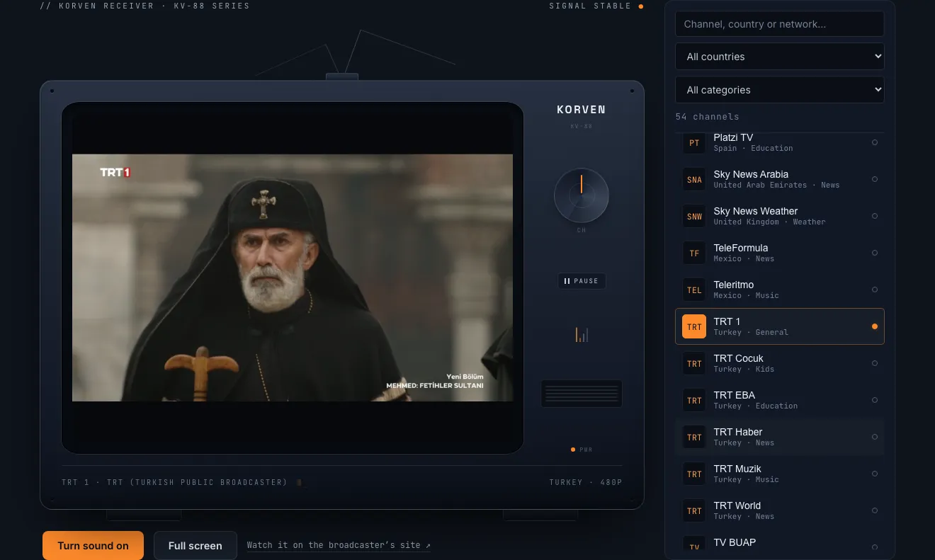Select status dot on TeleFormula row
This screenshot has width=935, height=560.
tap(875, 253)
